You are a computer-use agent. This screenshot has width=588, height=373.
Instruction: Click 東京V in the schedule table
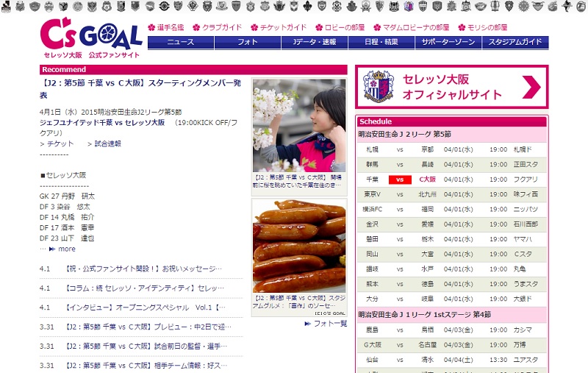click(x=372, y=194)
